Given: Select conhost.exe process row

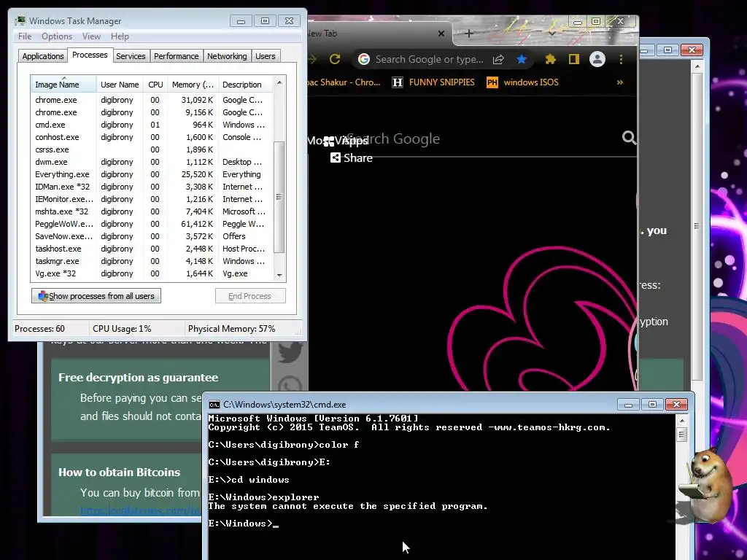Looking at the screenshot, I should point(152,137).
